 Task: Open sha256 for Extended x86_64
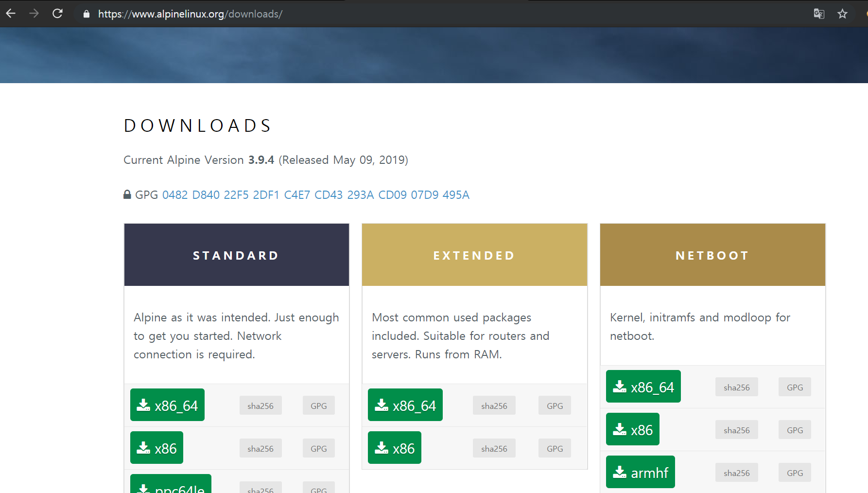[494, 405]
